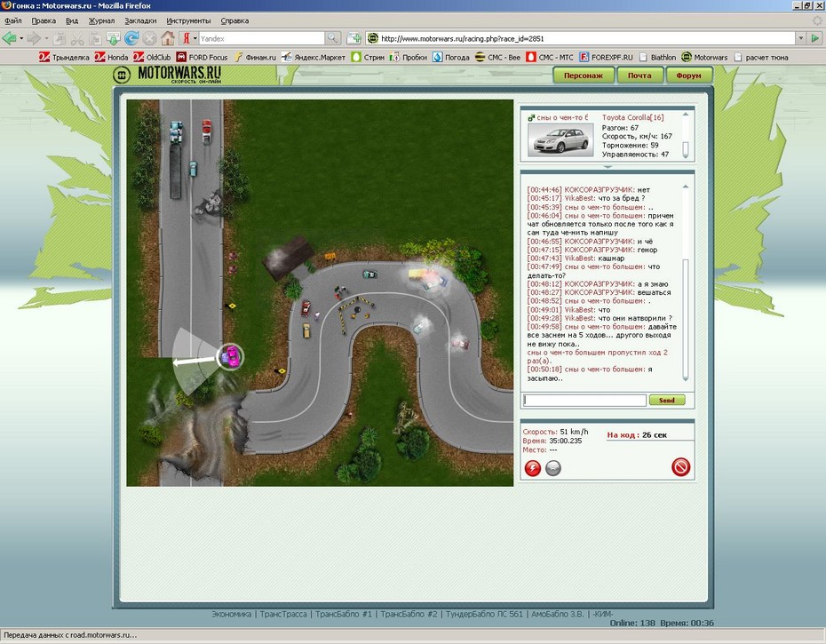
Task: Activate the red lightning nitro button
Action: [x=533, y=468]
